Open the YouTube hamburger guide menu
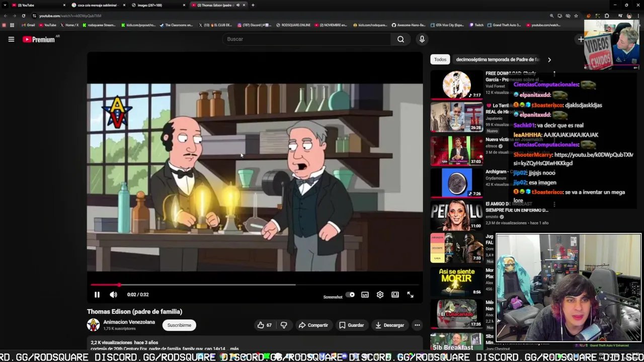 click(11, 39)
